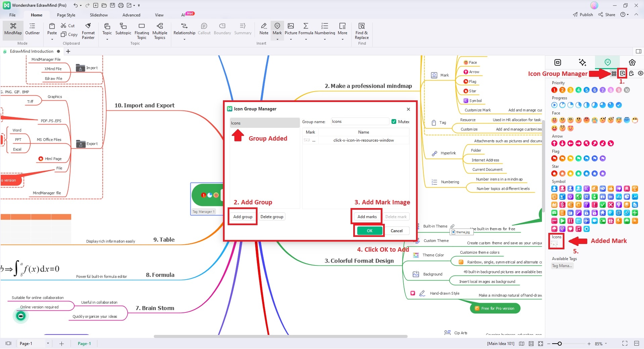Insert Multiple Topics
This screenshot has height=349, width=644.
coord(160,31)
